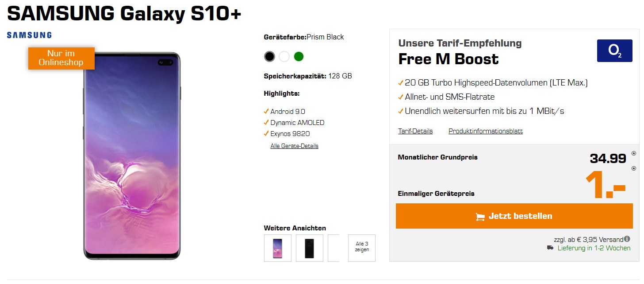The image size is (644, 284).
Task: Open 'Alle Geräte-Details' link
Action: tap(294, 146)
